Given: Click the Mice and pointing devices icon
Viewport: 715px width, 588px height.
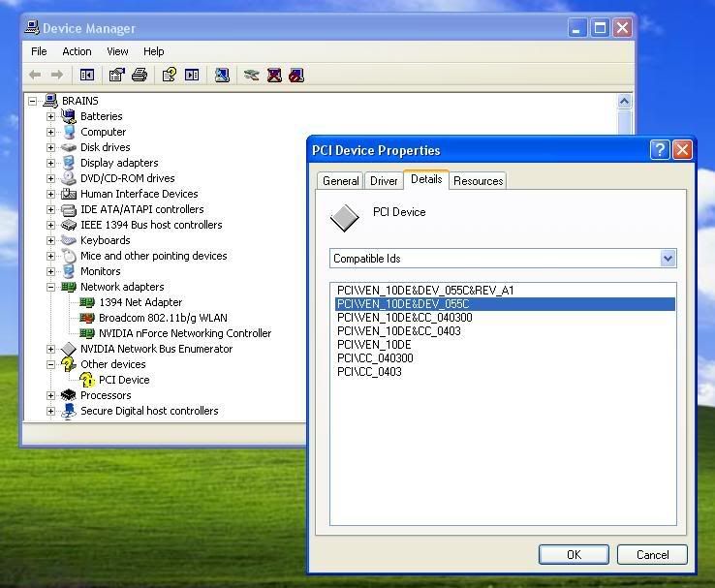Looking at the screenshot, I should (69, 256).
